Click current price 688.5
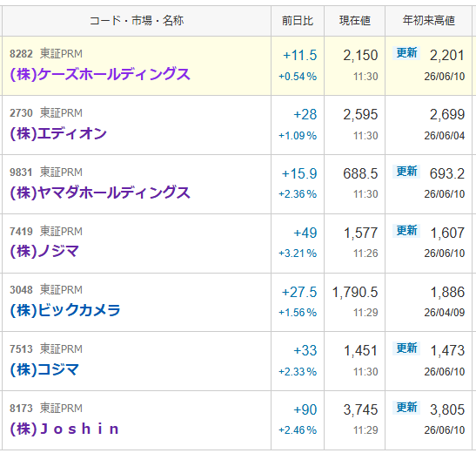Image resolution: width=476 pixels, height=453 pixels. (360, 174)
